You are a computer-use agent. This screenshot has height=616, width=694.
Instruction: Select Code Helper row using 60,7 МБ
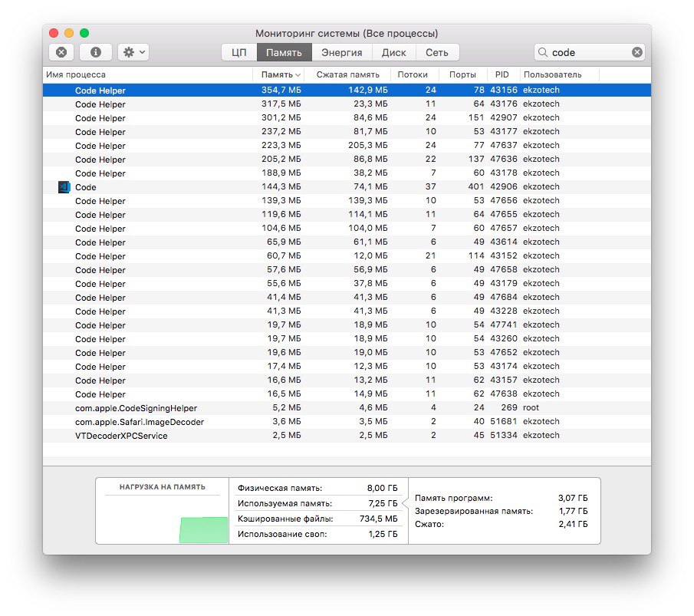click(x=347, y=255)
